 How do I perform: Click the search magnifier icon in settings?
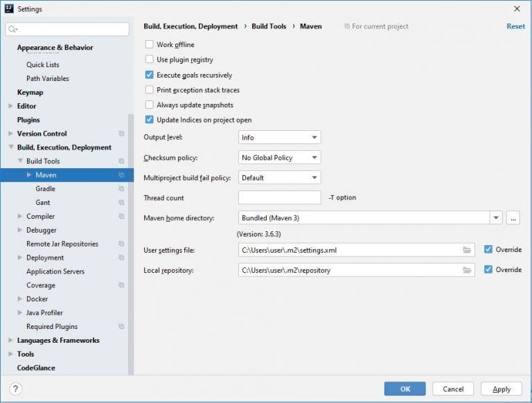12,29
